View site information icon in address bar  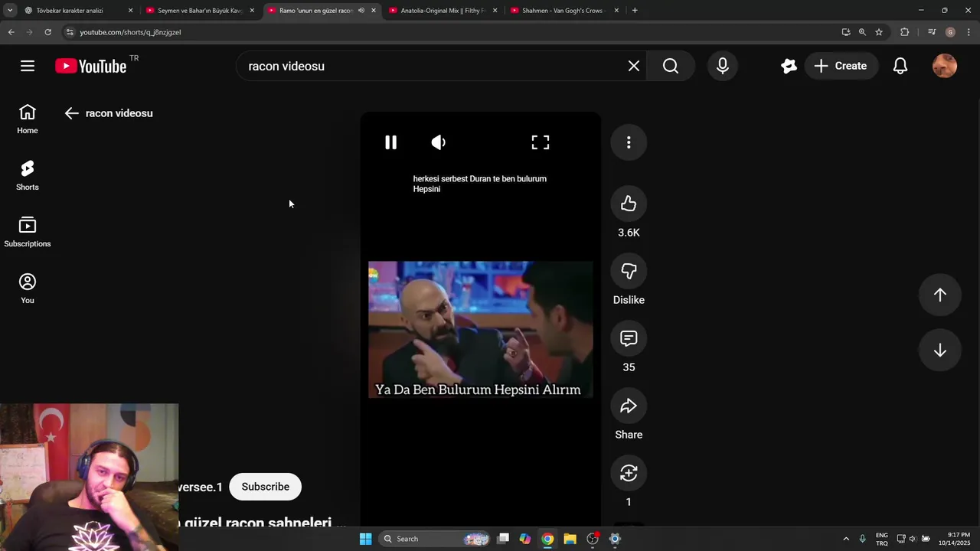(x=70, y=32)
